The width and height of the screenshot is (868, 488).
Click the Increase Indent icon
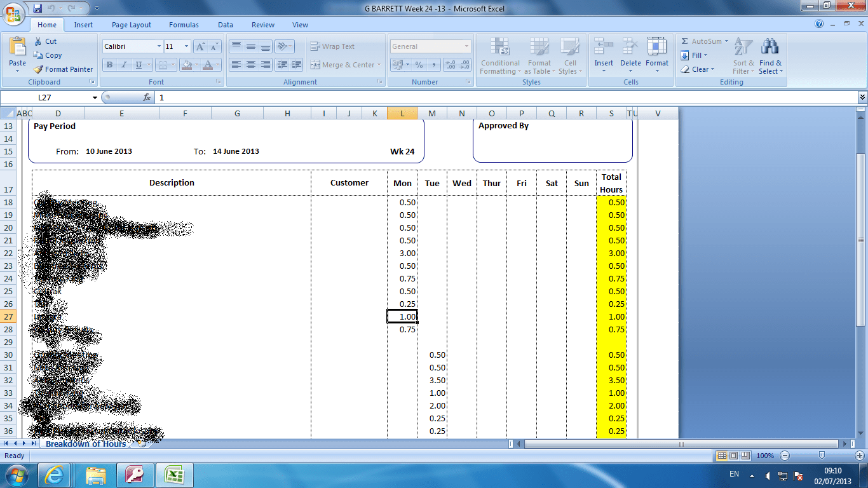297,65
